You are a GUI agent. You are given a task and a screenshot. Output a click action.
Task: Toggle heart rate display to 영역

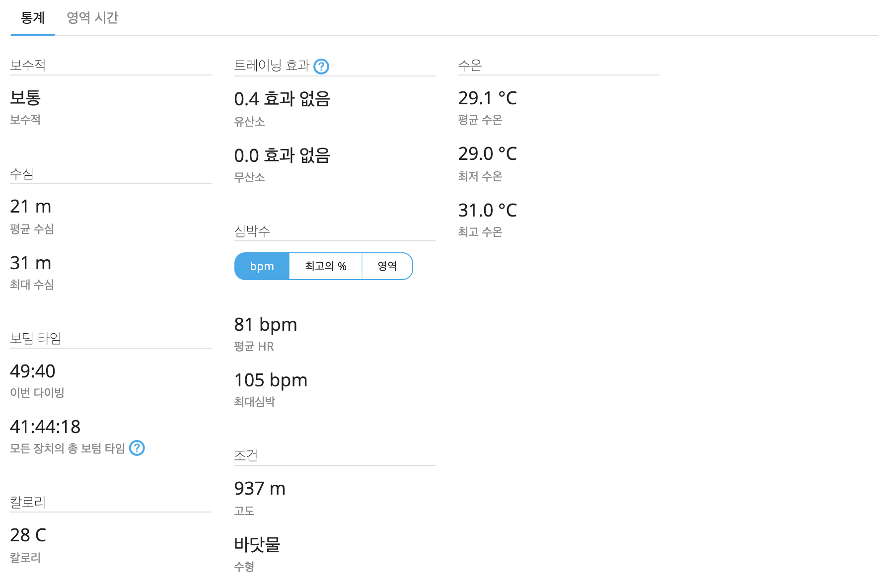(x=387, y=266)
